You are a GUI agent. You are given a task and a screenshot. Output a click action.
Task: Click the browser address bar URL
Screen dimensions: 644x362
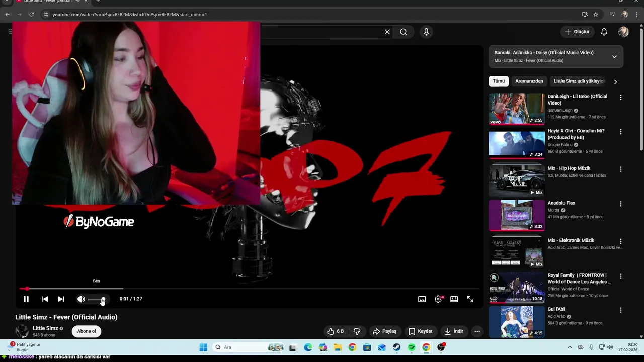[130, 15]
